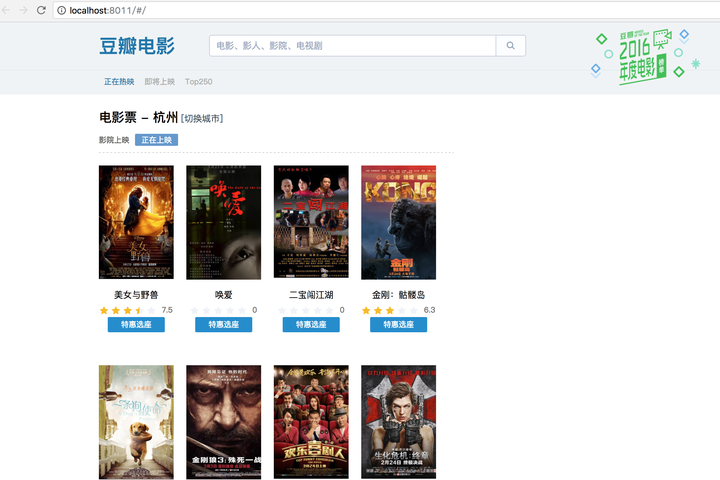The image size is (720, 480).
Task: Go forward using the browser forward arrow
Action: pyautogui.click(x=23, y=10)
